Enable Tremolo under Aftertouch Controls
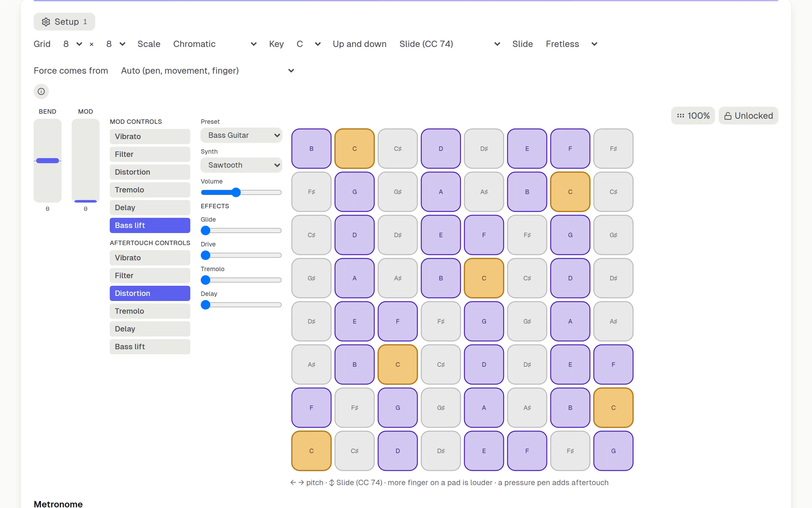Image resolution: width=812 pixels, height=508 pixels. click(x=150, y=311)
